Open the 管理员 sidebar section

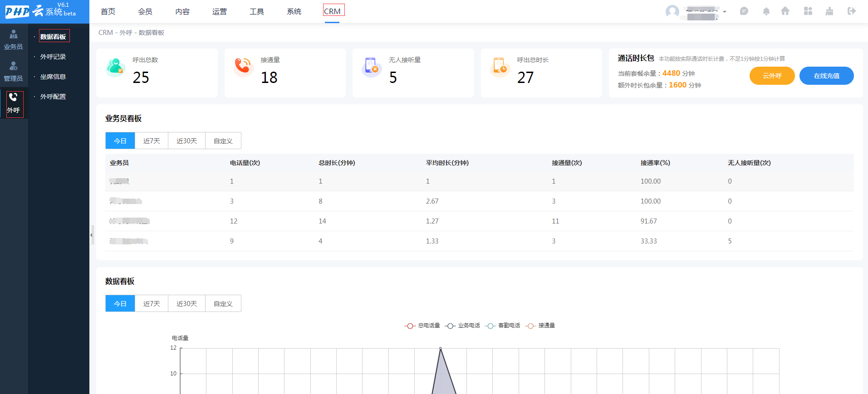coord(14,72)
